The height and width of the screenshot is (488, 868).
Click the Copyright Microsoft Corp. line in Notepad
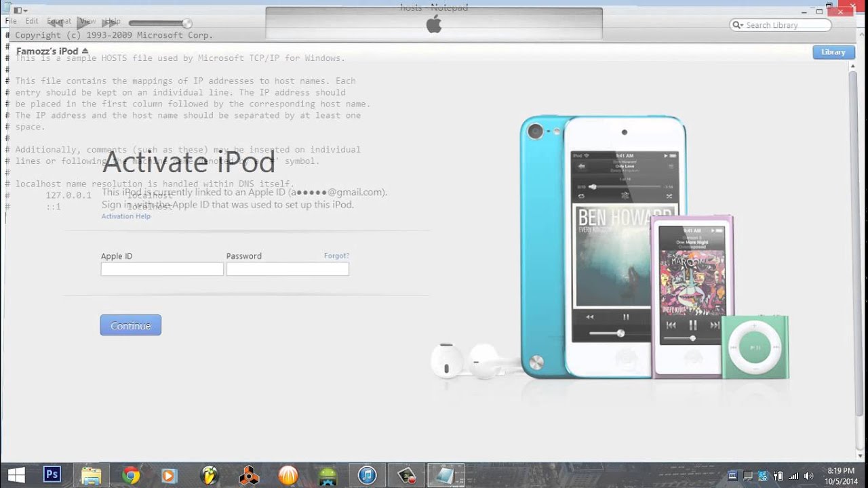[x=114, y=35]
